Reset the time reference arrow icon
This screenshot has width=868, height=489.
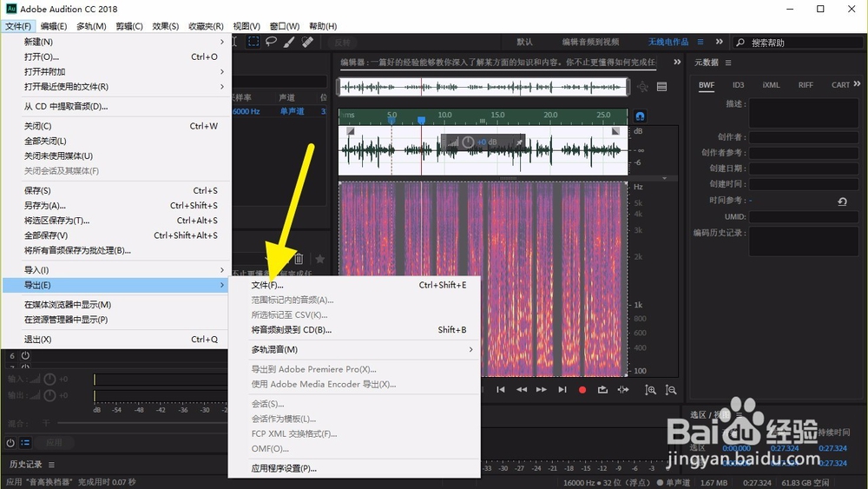pyautogui.click(x=842, y=201)
